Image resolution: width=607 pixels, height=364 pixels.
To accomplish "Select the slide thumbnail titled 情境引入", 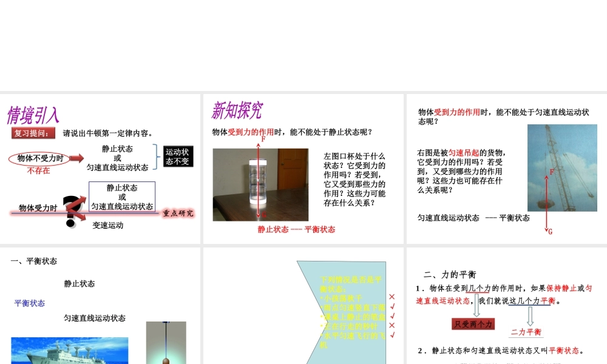I will (100, 169).
